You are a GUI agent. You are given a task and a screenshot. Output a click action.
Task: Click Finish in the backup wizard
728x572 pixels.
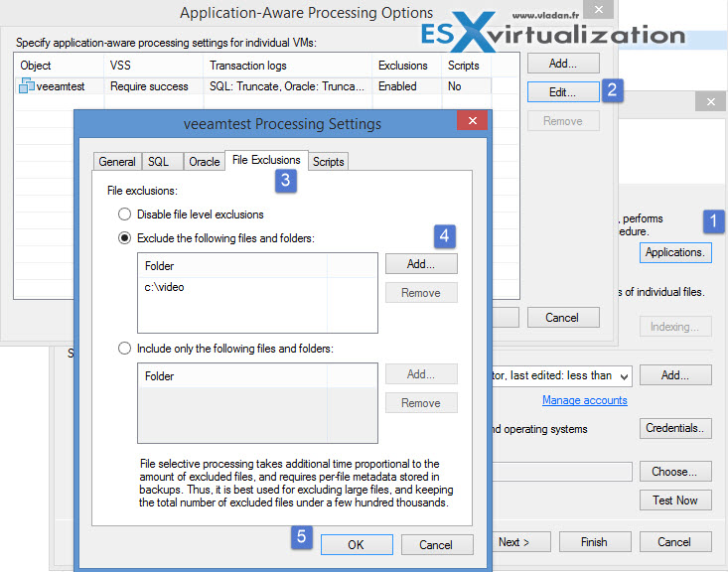pyautogui.click(x=595, y=542)
